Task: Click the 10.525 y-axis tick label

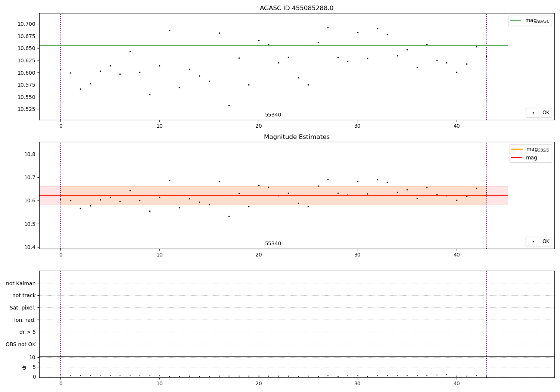Action: click(x=27, y=109)
